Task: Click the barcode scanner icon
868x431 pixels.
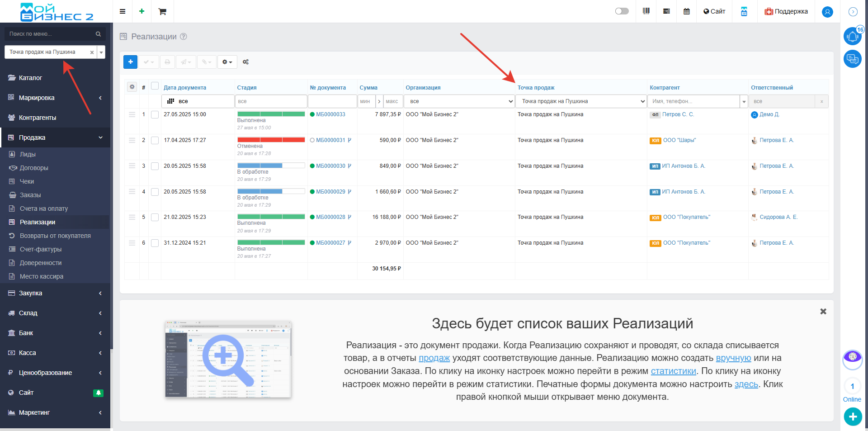Action: tap(646, 11)
